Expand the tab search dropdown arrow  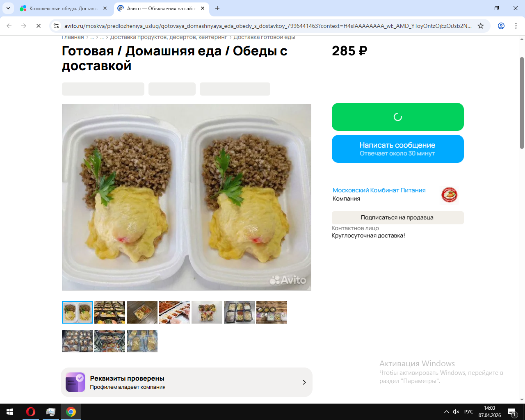pos(8,8)
